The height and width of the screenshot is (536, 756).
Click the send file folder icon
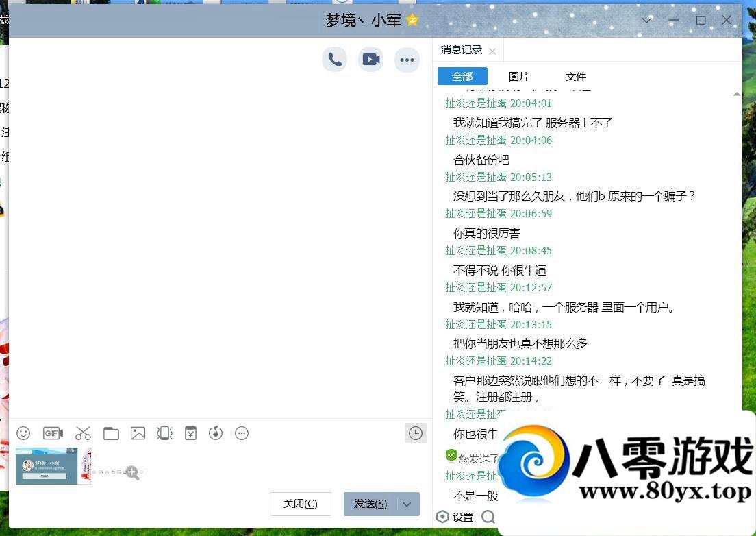111,433
